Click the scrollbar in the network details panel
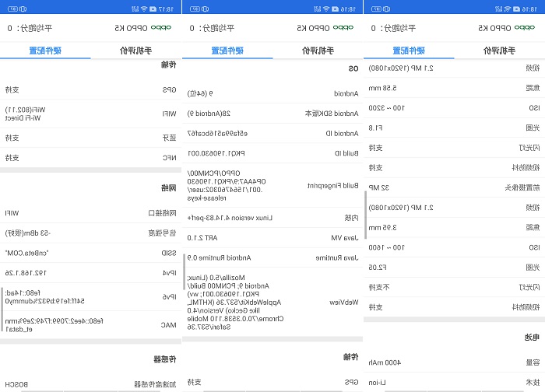This screenshot has width=545, height=392. [x=2, y=310]
